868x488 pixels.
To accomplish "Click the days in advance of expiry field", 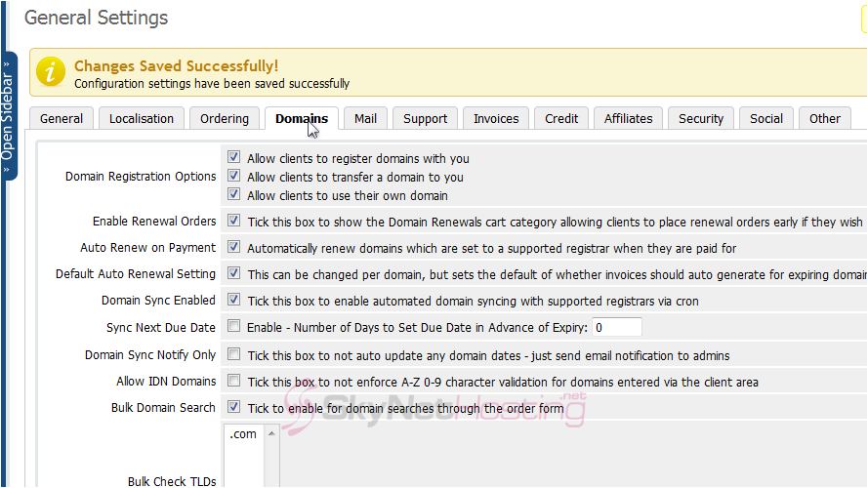I will [x=617, y=327].
